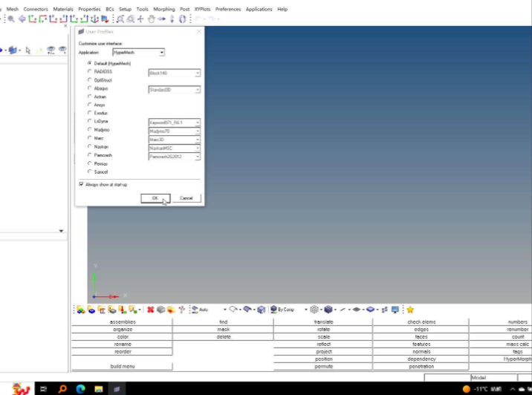The height and width of the screenshot is (395, 532).
Task: Open the Application HyperMesh dropdown
Action: click(139, 52)
